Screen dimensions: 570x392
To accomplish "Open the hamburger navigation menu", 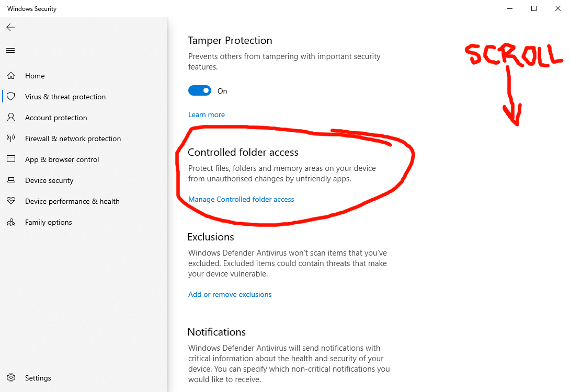I will click(10, 51).
